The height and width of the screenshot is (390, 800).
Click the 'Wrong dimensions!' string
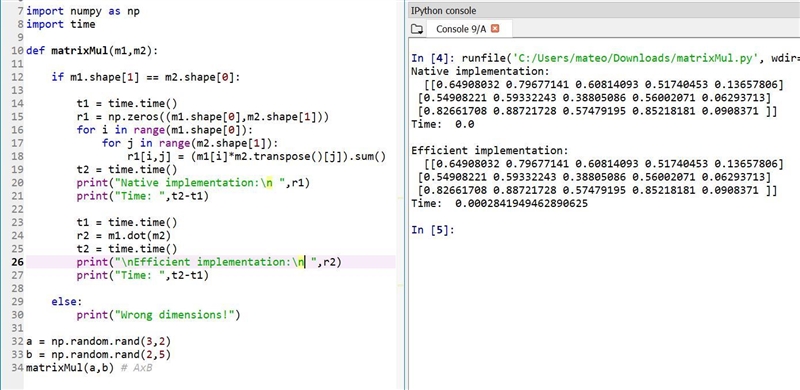177,315
